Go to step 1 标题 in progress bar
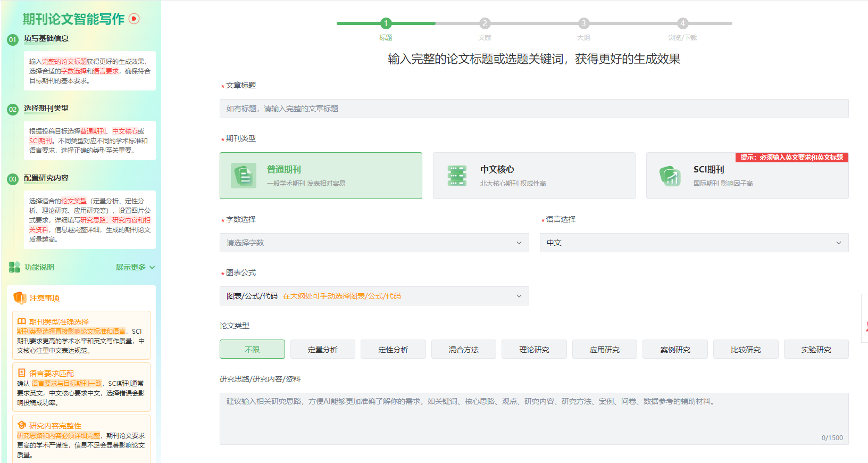868x463 pixels. pyautogui.click(x=386, y=23)
